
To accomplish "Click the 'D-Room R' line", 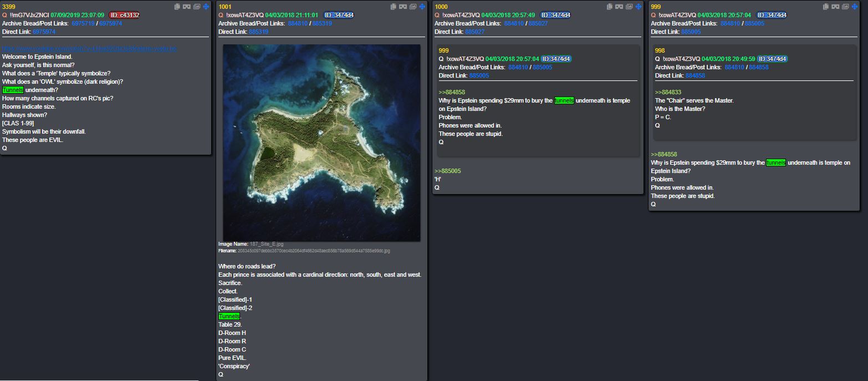I will pos(232,341).
